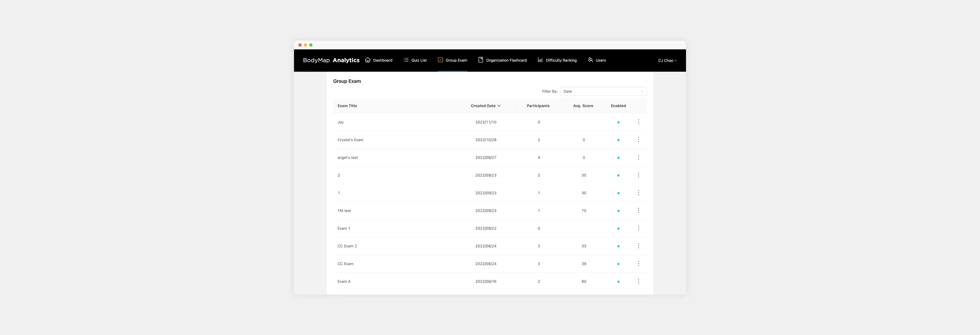The width and height of the screenshot is (980, 335).
Task: Open the three-dot menu for Exam 1
Action: pos(639,228)
